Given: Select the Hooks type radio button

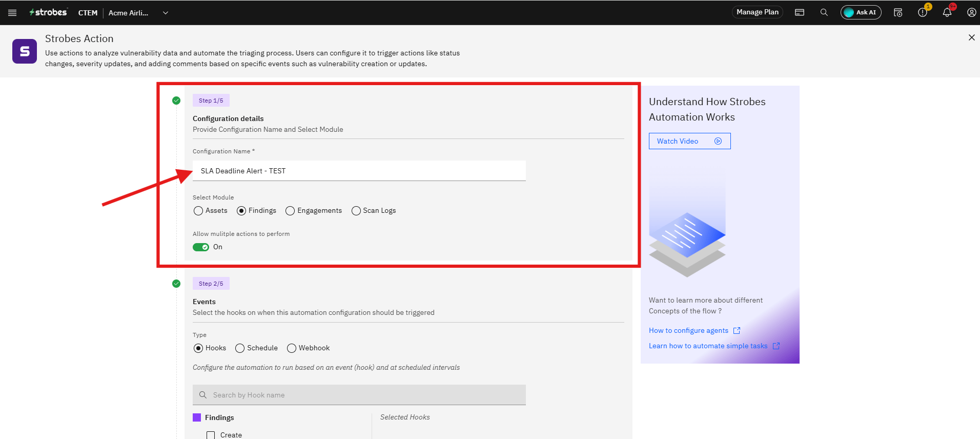Looking at the screenshot, I should [198, 348].
